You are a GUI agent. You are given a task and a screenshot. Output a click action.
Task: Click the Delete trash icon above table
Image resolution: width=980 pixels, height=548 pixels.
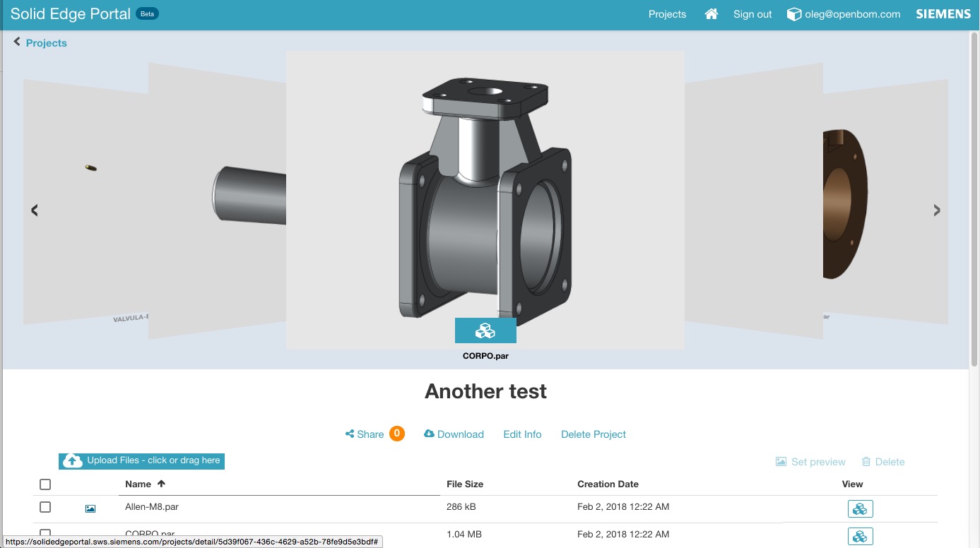click(866, 462)
